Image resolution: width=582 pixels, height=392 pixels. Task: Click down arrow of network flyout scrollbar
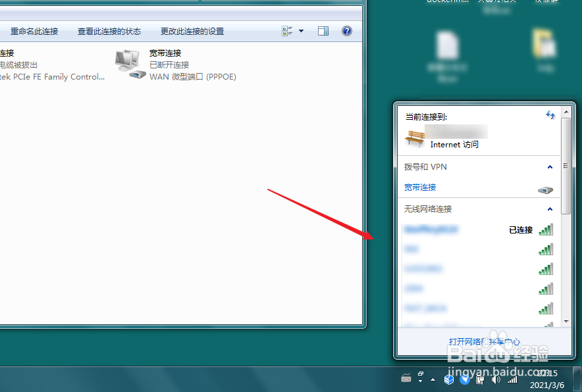pyautogui.click(x=566, y=322)
